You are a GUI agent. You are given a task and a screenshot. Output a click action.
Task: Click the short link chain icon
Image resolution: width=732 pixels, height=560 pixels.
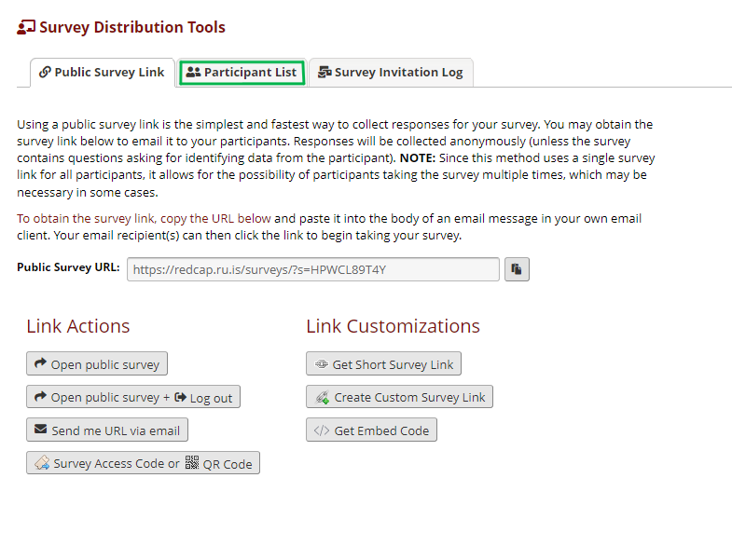322,364
